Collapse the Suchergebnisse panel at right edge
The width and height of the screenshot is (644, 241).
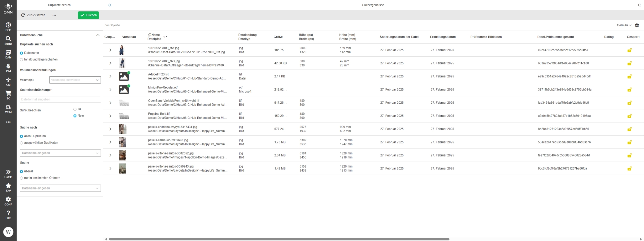pos(639,5)
